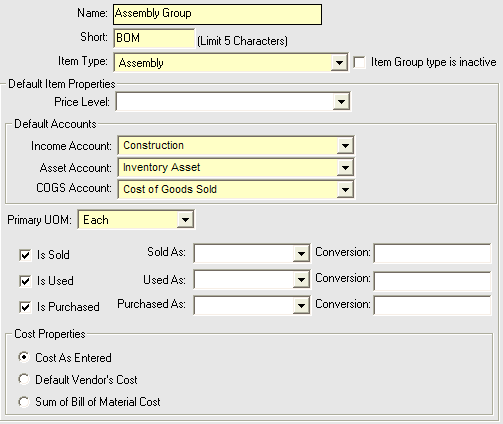
Task: Toggle the Is Used checkbox
Action: 25,281
